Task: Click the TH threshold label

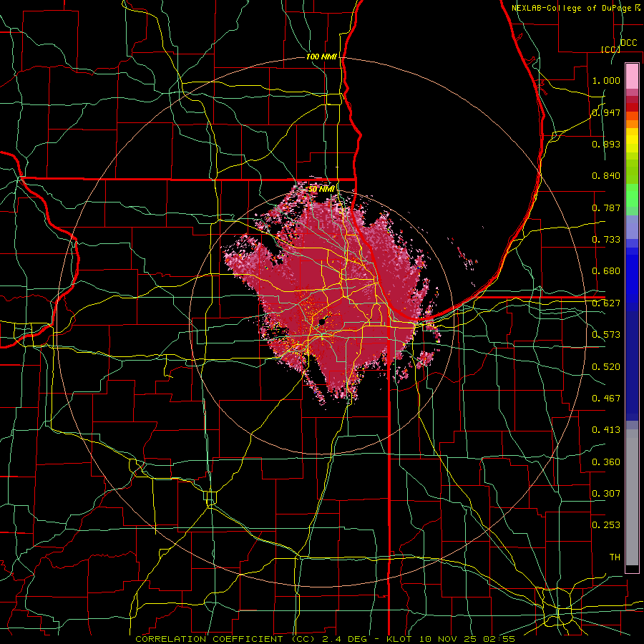Action: point(615,557)
